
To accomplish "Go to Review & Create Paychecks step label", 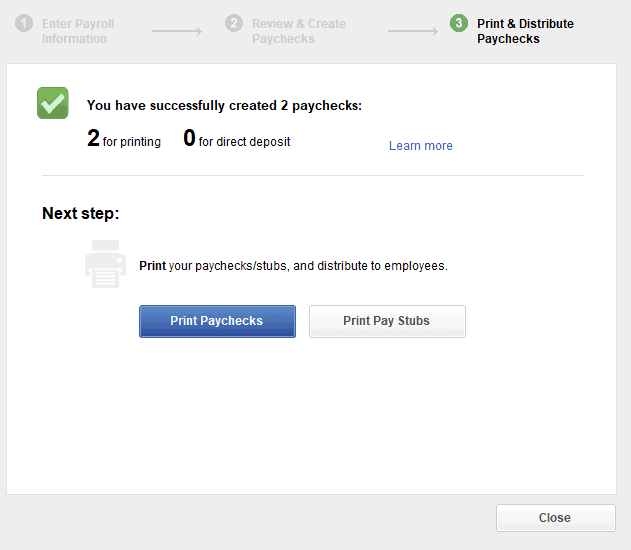I will click(299, 31).
